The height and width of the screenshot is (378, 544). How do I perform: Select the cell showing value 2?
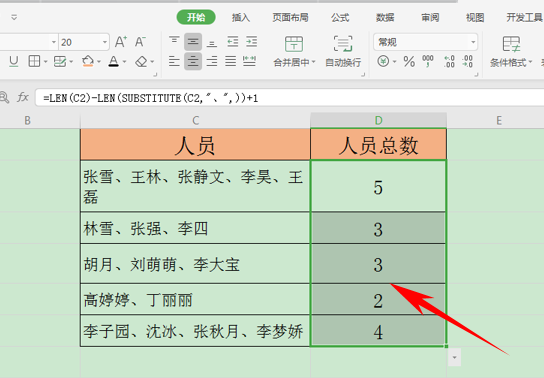pos(378,300)
